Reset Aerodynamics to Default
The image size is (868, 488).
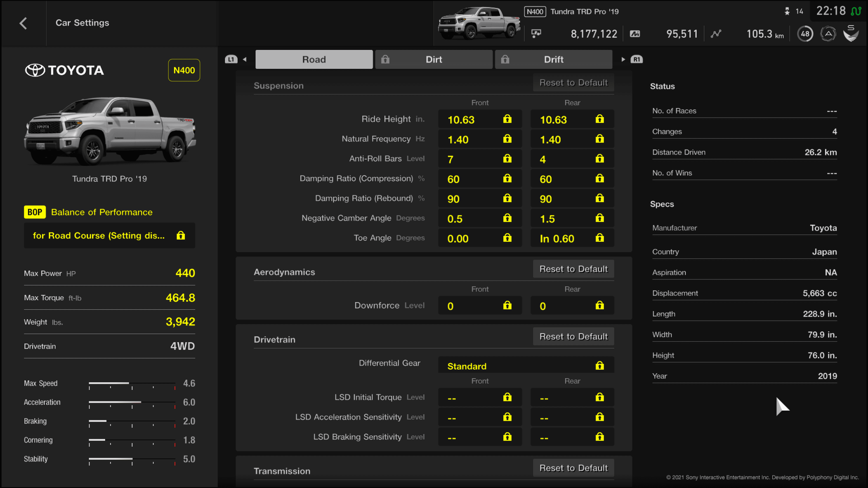tap(573, 269)
